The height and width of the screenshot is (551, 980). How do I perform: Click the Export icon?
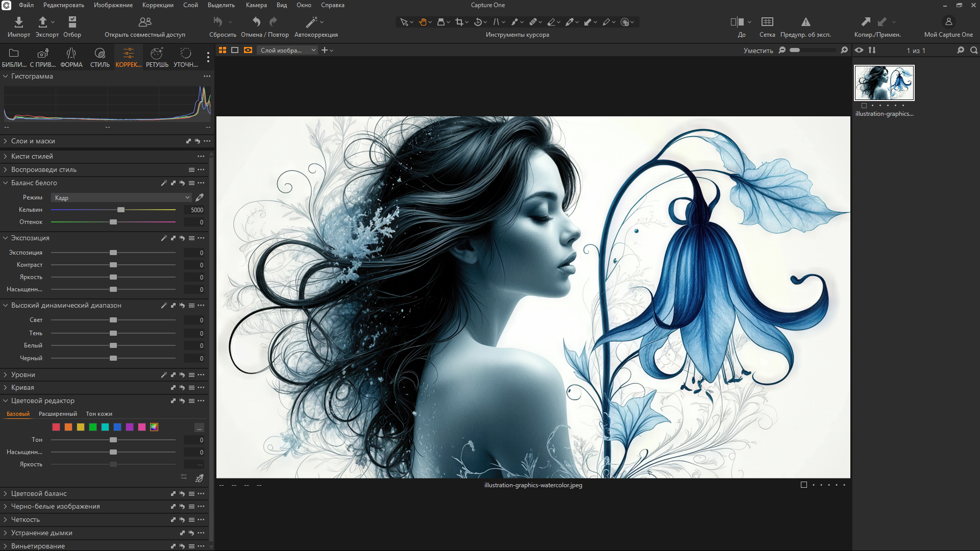[43, 22]
